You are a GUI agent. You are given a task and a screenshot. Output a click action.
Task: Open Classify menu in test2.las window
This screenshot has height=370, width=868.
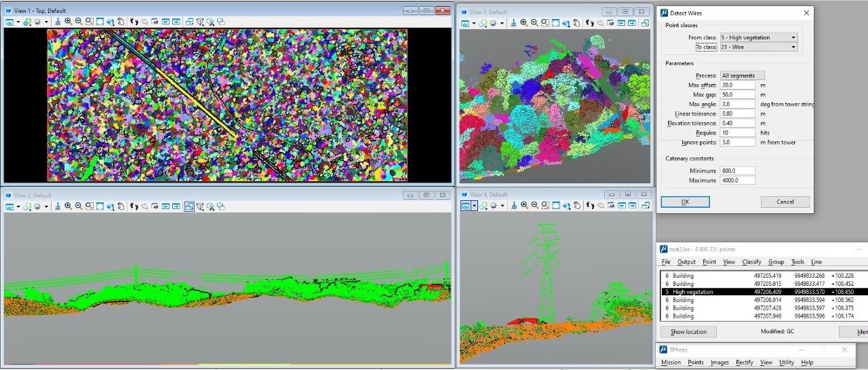(x=751, y=261)
